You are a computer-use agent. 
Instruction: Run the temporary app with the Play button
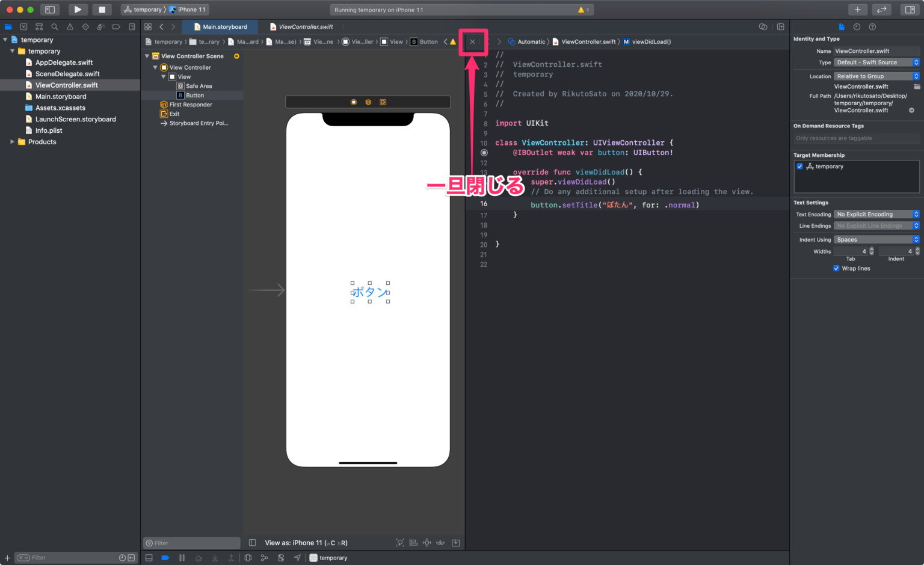pos(78,9)
